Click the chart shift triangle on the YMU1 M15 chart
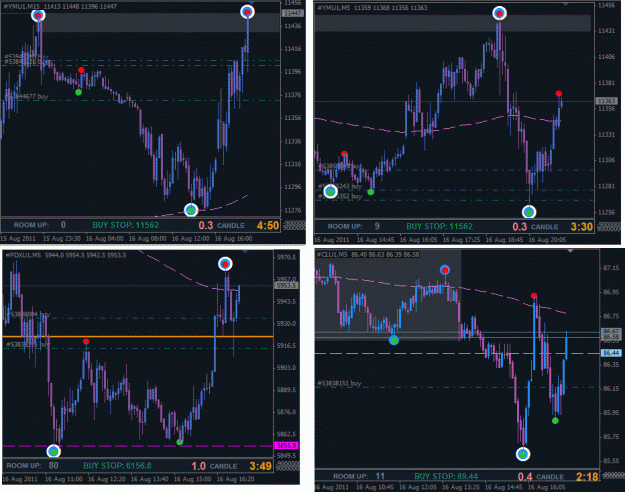 pos(252,2)
